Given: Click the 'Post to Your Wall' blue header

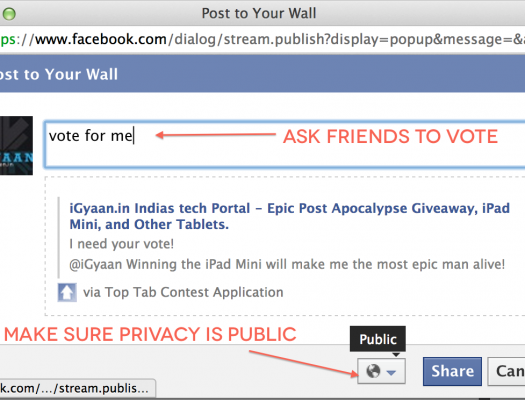Looking at the screenshot, I should point(262,74).
